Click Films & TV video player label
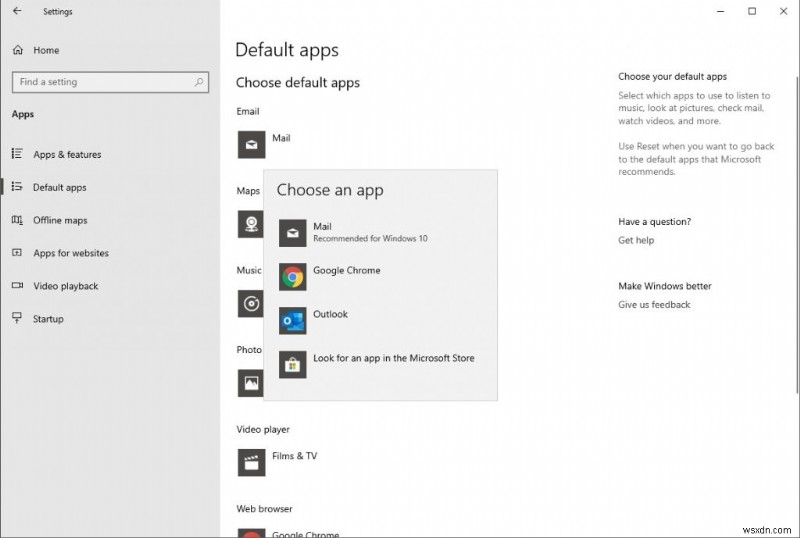 294,456
